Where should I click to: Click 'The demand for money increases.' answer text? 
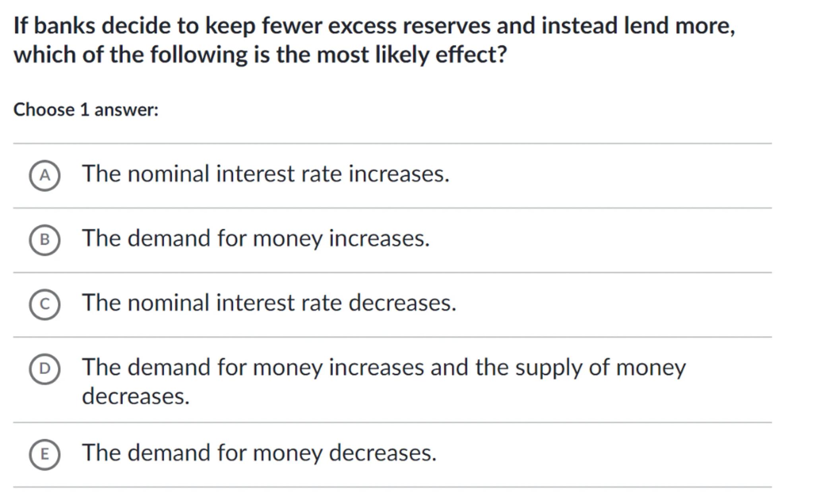click(256, 238)
